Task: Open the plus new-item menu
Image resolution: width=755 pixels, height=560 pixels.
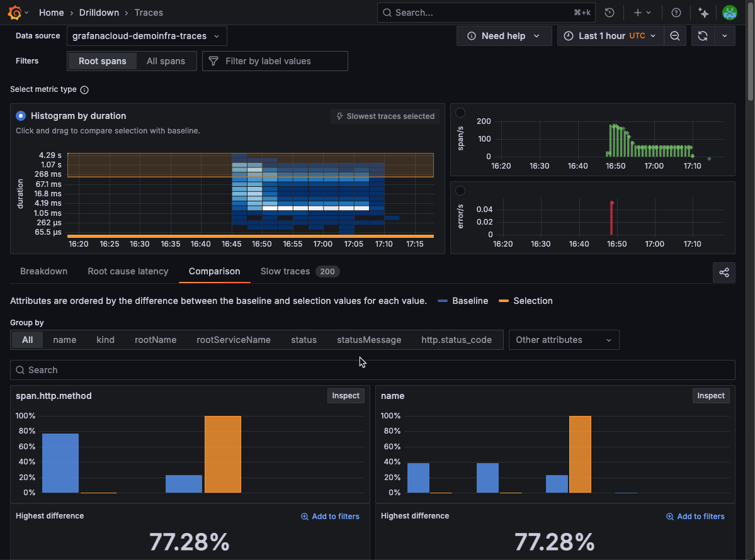Action: [642, 13]
